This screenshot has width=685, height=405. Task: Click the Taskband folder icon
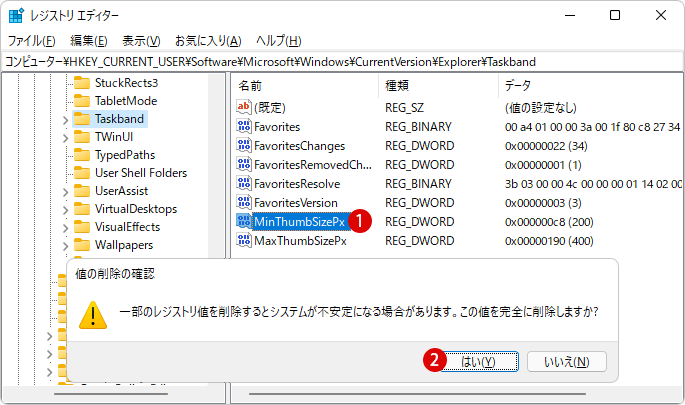[x=82, y=118]
